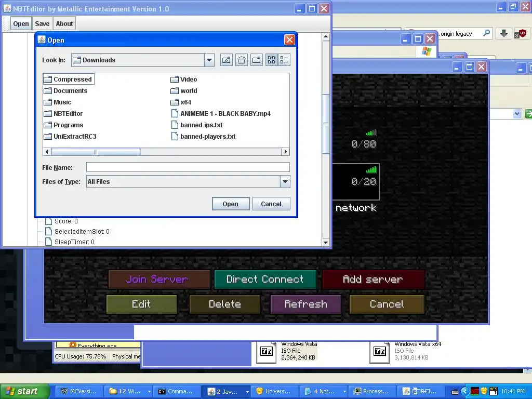This screenshot has width=532, height=399.
Task: Select the Compressed folder
Action: (69, 79)
